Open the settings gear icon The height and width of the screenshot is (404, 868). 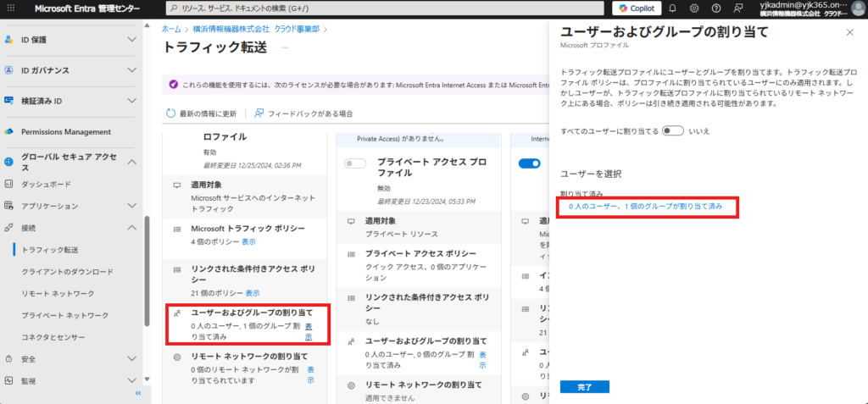(694, 8)
